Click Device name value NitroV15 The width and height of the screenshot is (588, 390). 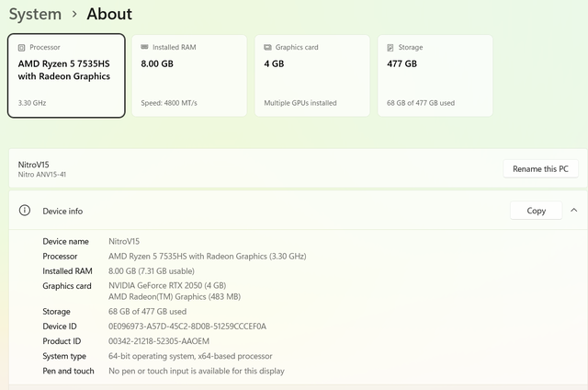[124, 241]
